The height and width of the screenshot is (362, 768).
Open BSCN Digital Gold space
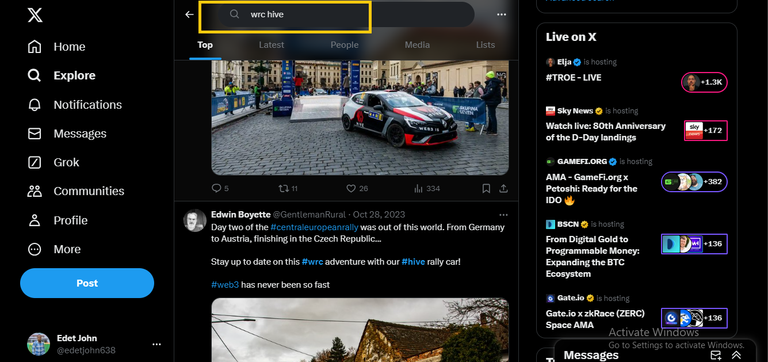593,256
